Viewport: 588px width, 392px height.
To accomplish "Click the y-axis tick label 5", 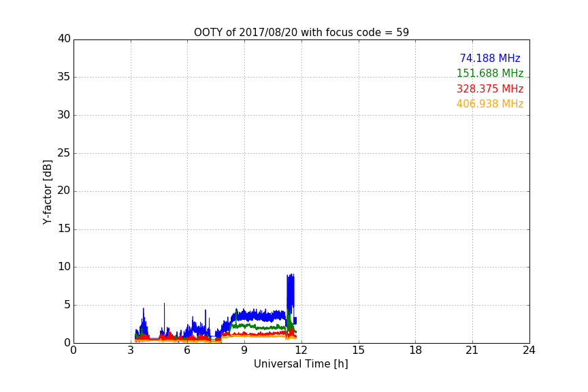I will click(x=67, y=305).
